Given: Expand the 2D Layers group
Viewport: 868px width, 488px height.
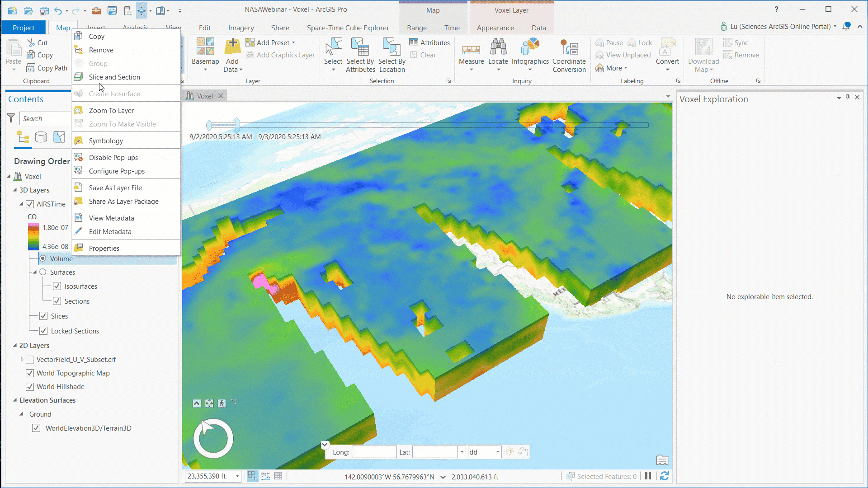Looking at the screenshot, I should click(x=14, y=345).
